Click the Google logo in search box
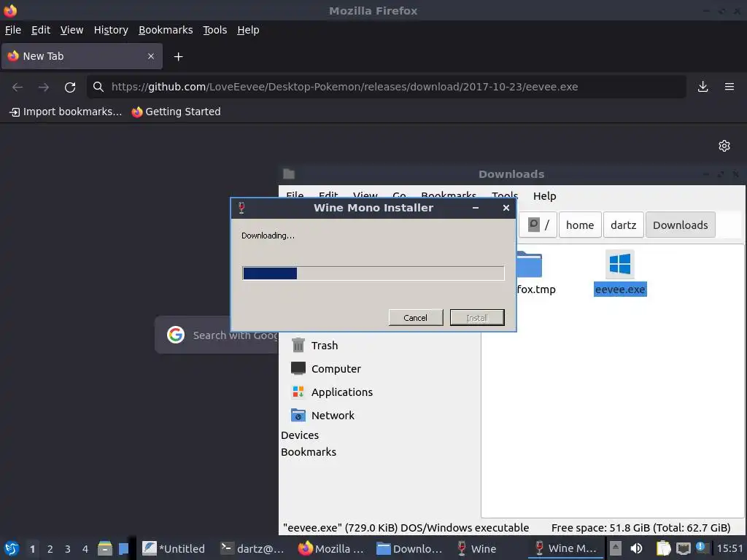Screen dimensions: 747x560 (x=176, y=335)
